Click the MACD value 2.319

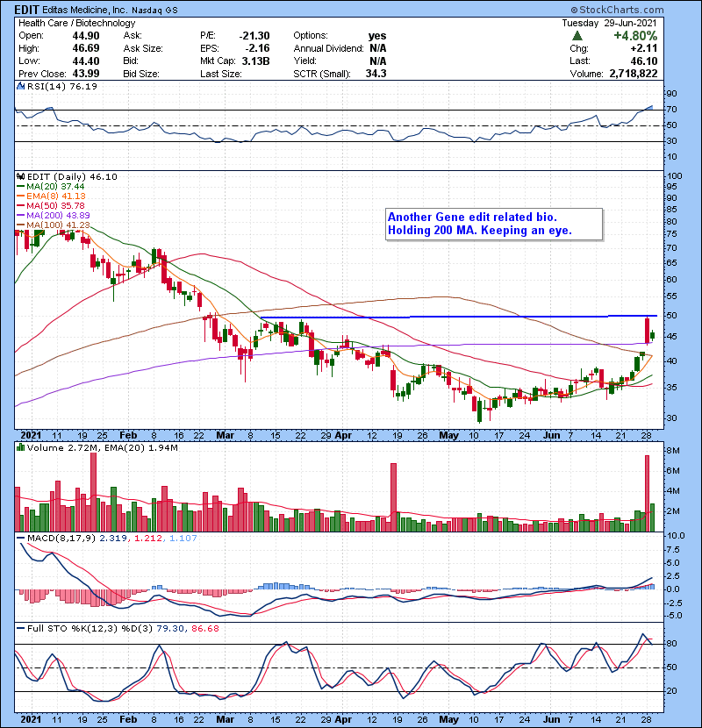click(113, 539)
